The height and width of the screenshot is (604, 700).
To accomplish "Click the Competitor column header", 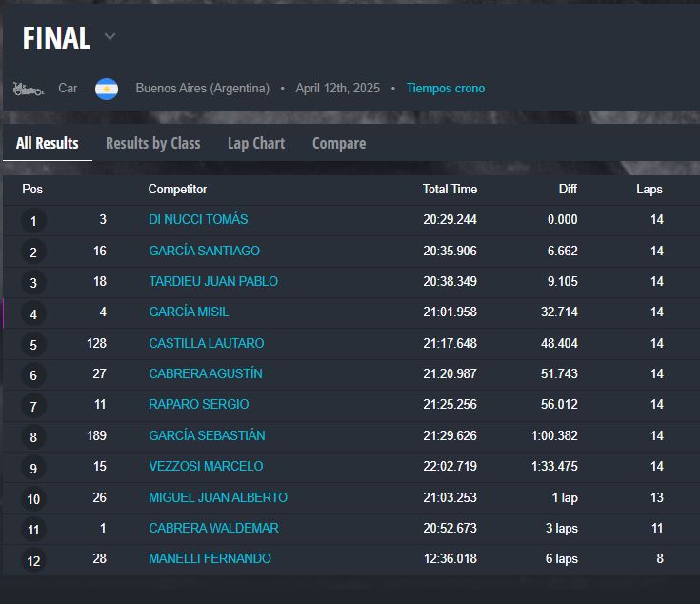I will pyautogui.click(x=177, y=190).
